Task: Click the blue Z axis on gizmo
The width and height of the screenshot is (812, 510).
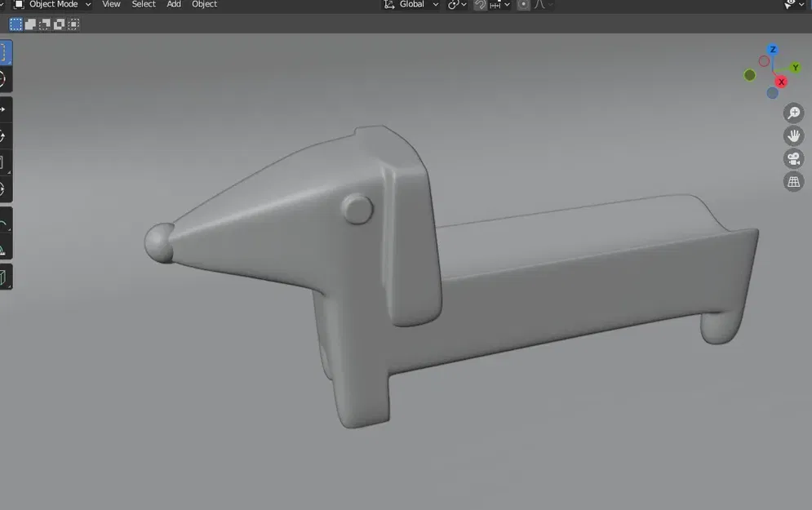Action: click(x=773, y=50)
